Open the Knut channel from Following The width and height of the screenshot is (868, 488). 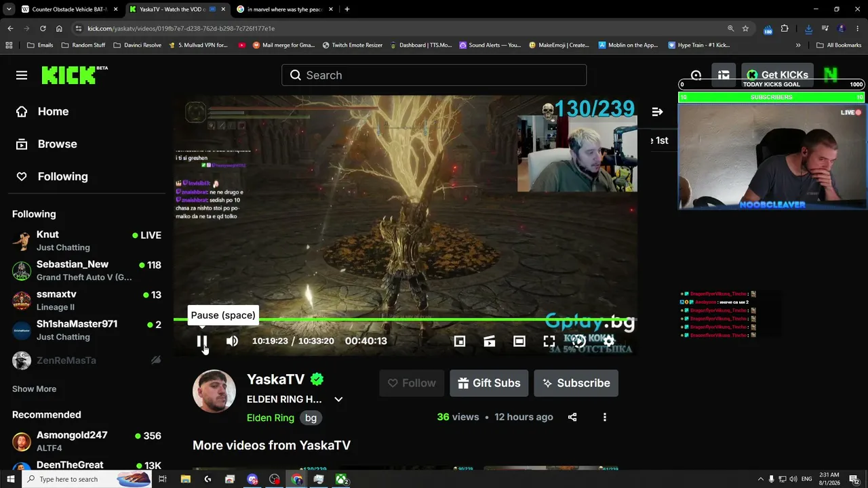(87, 241)
